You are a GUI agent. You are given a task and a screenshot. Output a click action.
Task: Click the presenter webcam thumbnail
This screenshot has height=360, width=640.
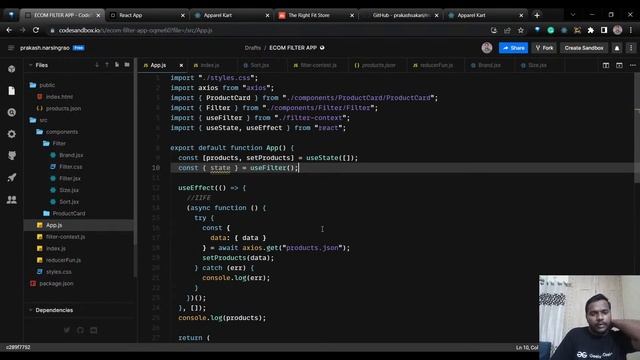pos(589,317)
